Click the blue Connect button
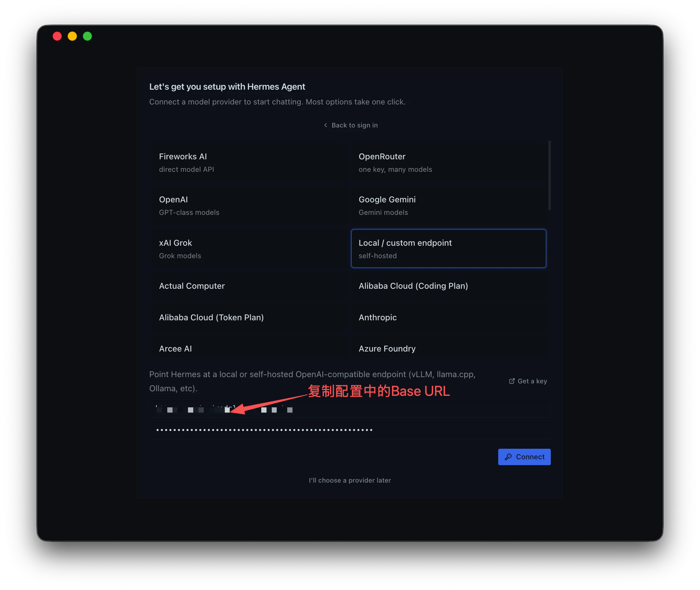This screenshot has width=700, height=590. (x=524, y=457)
